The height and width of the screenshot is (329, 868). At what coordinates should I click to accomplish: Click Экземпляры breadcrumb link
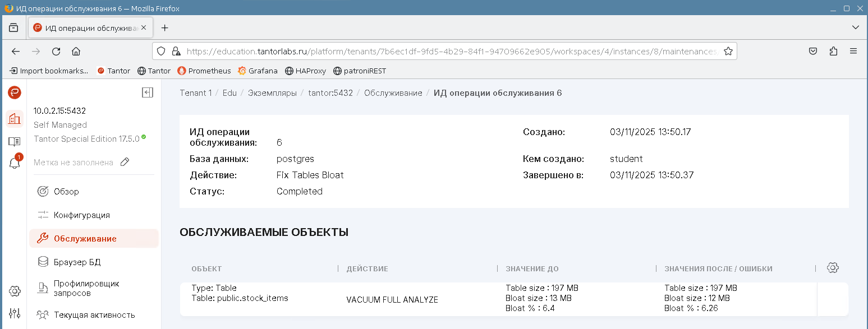click(272, 93)
